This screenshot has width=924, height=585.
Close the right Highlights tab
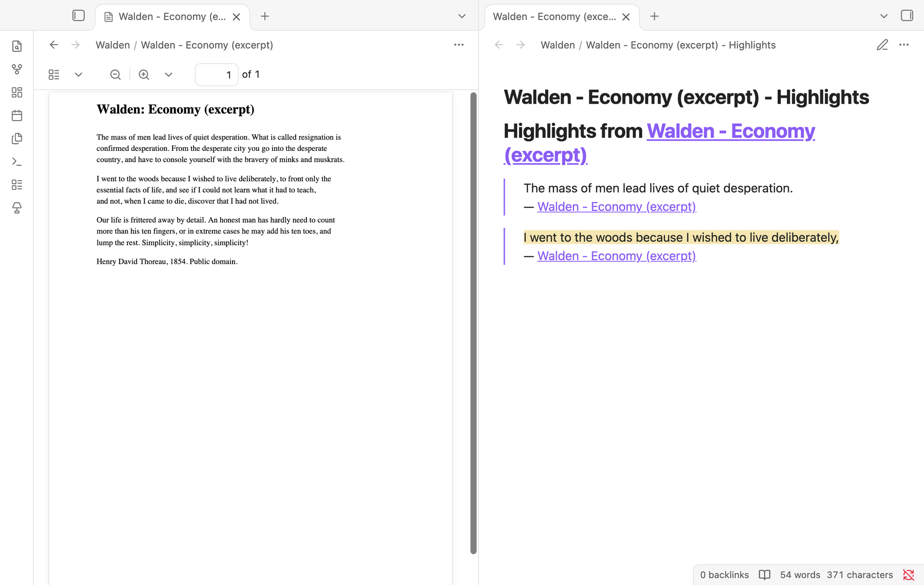coord(626,17)
